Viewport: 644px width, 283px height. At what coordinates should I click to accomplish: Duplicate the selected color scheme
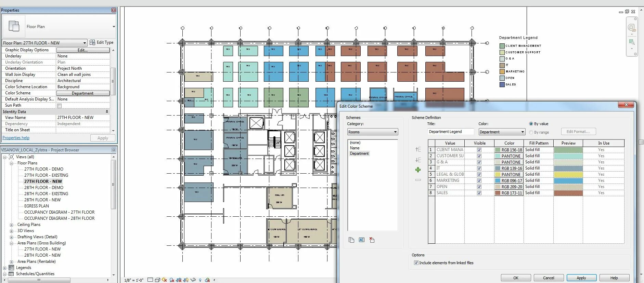[x=351, y=240]
